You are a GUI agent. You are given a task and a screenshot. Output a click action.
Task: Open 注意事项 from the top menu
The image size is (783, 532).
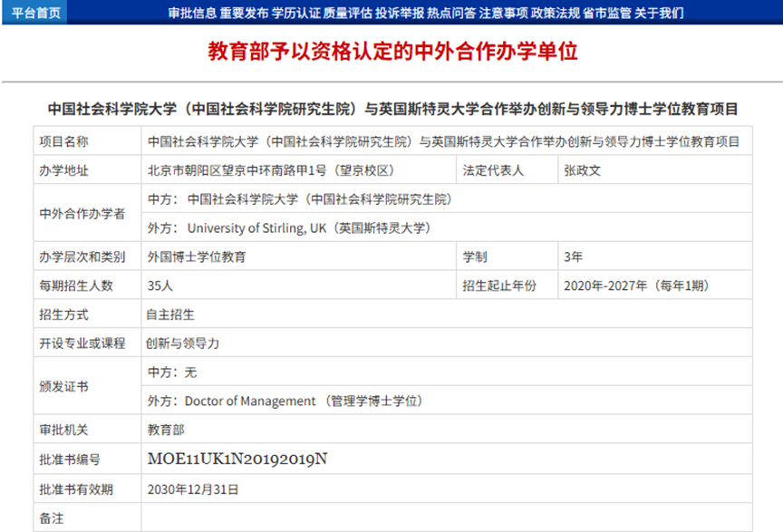tap(504, 13)
